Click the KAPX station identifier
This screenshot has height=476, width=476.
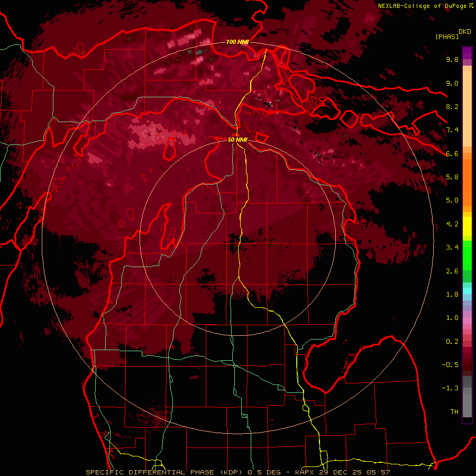tap(305, 472)
